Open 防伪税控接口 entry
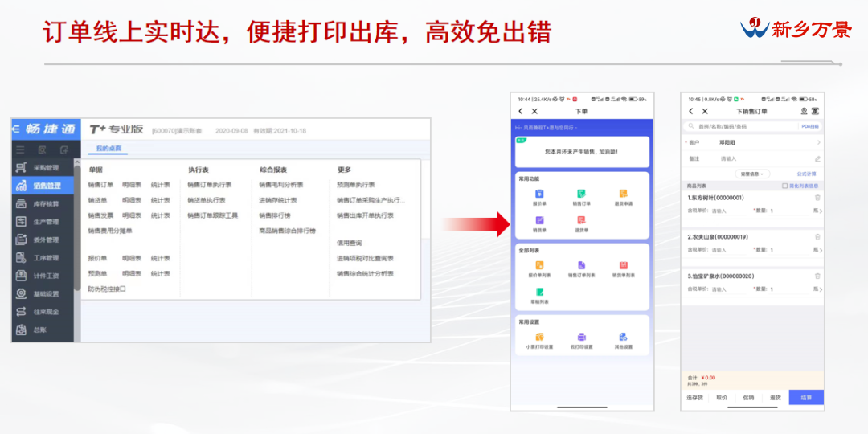The image size is (868, 434). tap(108, 289)
